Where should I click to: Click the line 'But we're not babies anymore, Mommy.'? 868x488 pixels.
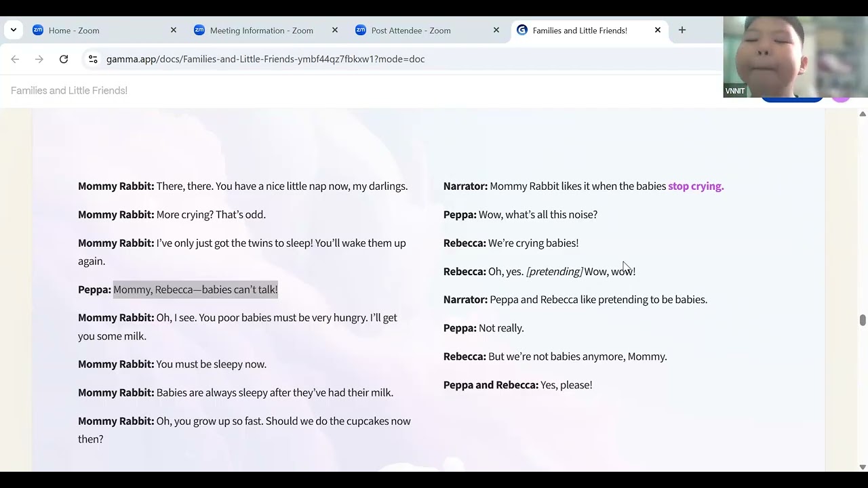(578, 357)
